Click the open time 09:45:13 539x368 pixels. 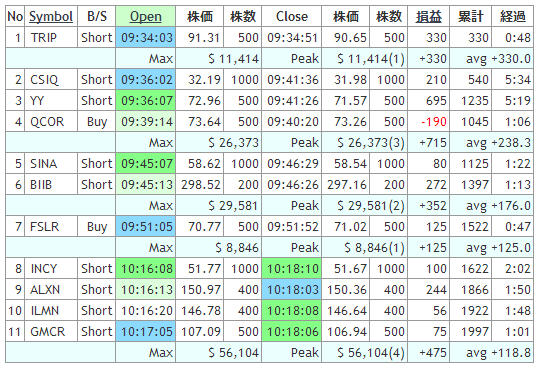point(145,185)
